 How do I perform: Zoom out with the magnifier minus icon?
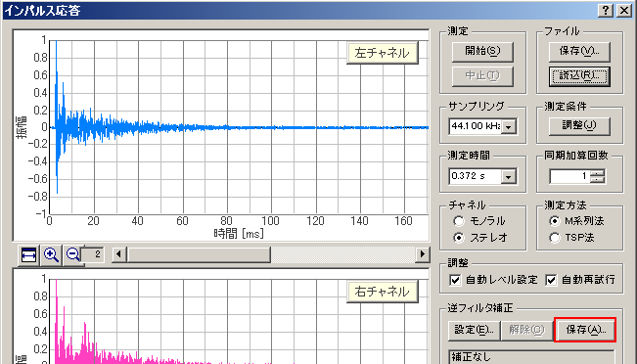pyautogui.click(x=72, y=255)
